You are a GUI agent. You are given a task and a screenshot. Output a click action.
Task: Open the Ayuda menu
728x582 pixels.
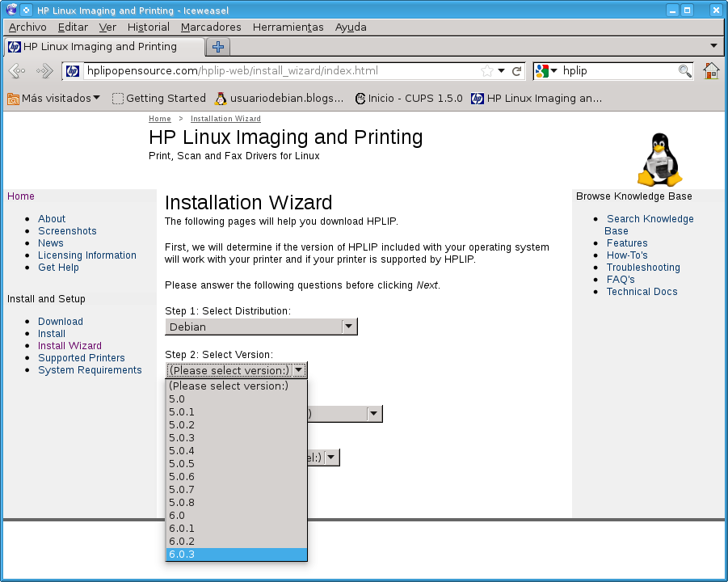[351, 27]
